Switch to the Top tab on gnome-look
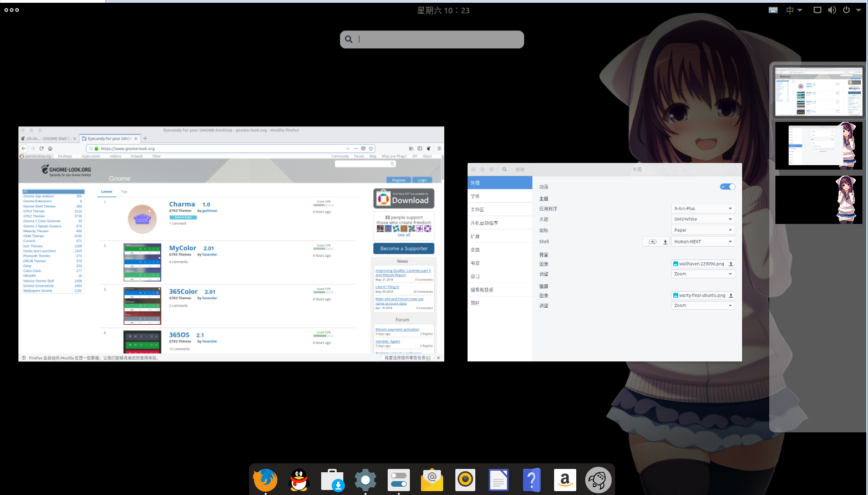The height and width of the screenshot is (495, 868). tap(124, 192)
